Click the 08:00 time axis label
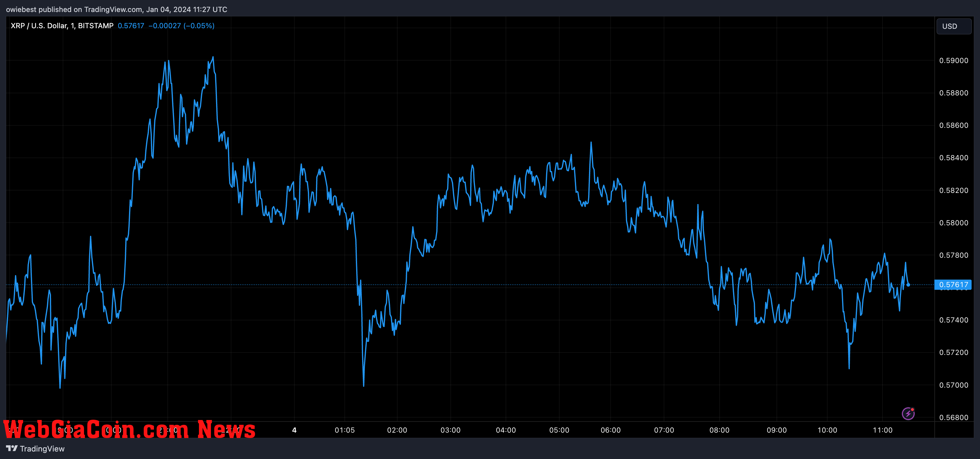The image size is (980, 459). 720,430
